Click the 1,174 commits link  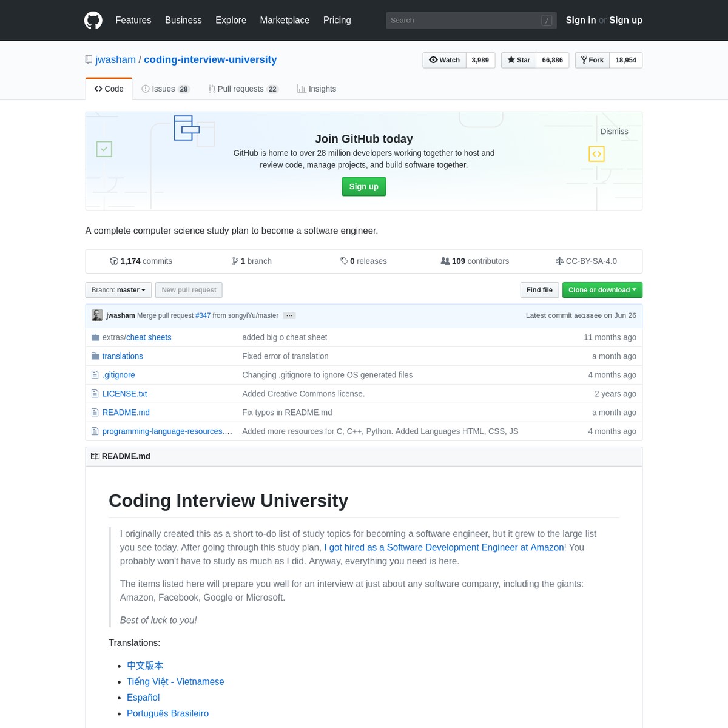[141, 261]
